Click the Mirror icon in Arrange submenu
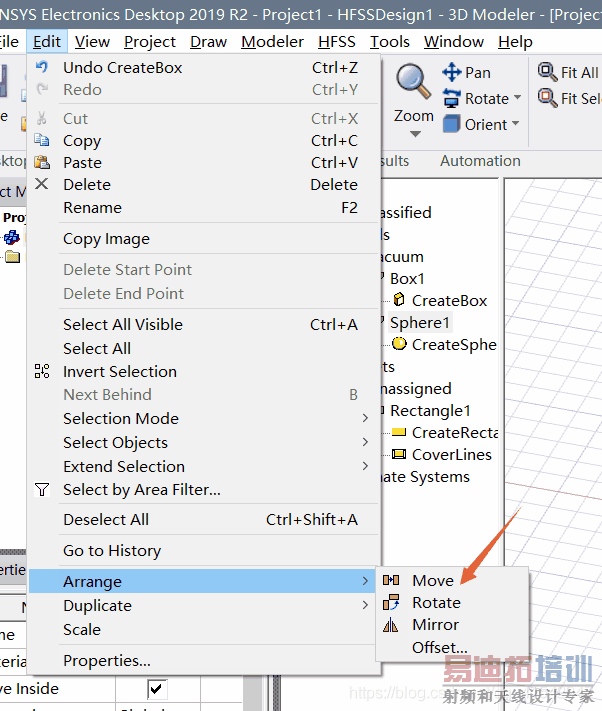The height and width of the screenshot is (711, 602). 391,625
